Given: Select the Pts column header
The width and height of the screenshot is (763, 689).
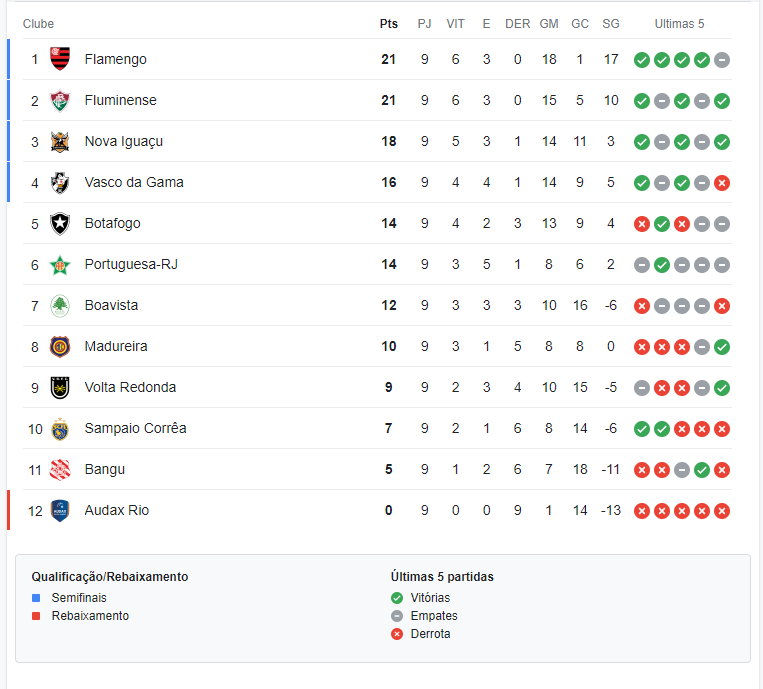Looking at the screenshot, I should point(389,24).
